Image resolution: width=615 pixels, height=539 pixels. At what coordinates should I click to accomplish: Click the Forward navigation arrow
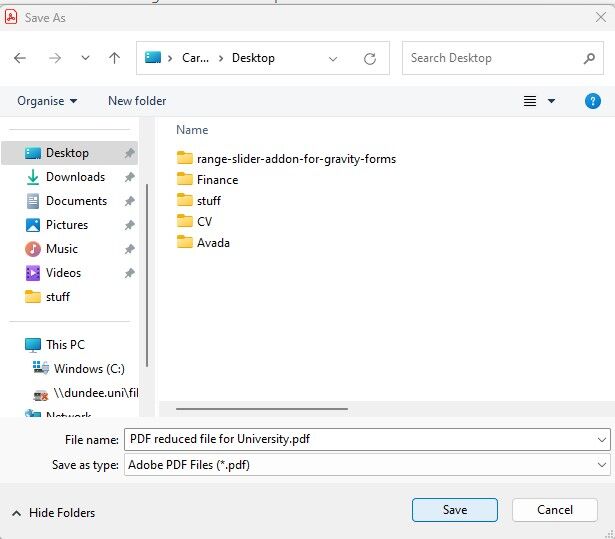tap(55, 58)
